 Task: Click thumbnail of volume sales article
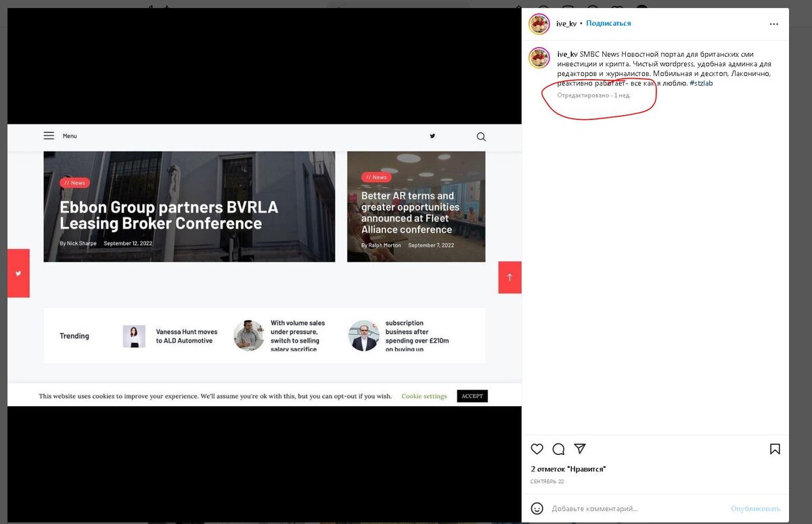coord(249,336)
